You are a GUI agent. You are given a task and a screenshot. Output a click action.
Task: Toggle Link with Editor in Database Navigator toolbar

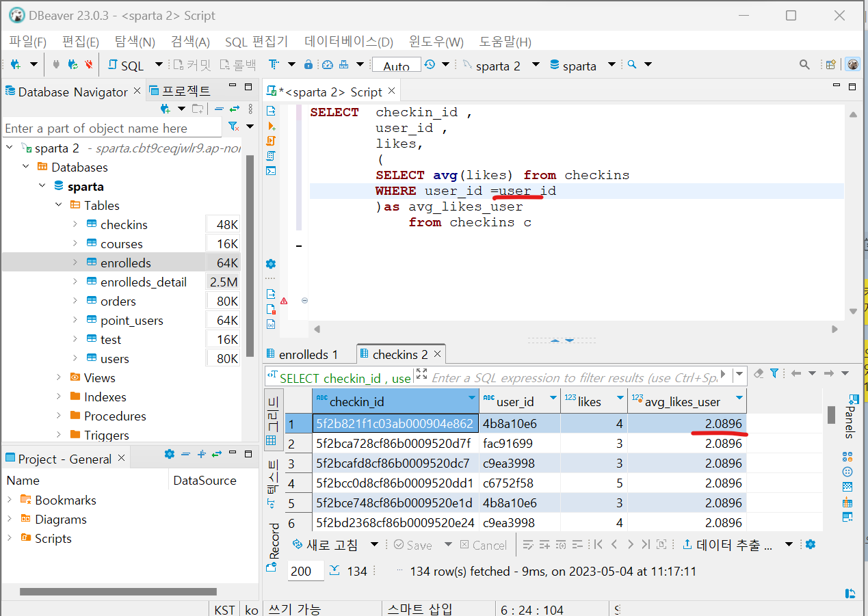[235, 109]
